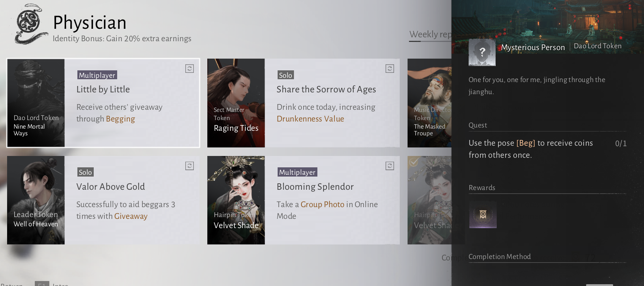
Task: Select the Little by Little quest title
Action: coord(103,90)
